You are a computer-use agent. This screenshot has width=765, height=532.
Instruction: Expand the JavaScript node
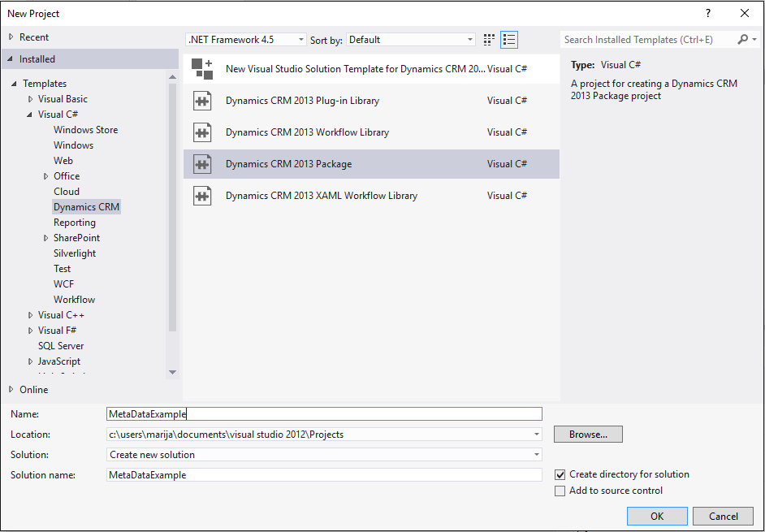[30, 361]
